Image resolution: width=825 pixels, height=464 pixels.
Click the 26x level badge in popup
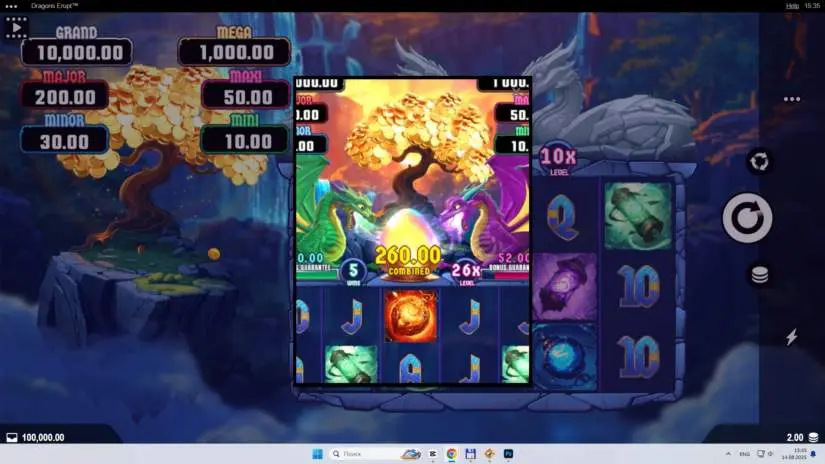point(466,272)
